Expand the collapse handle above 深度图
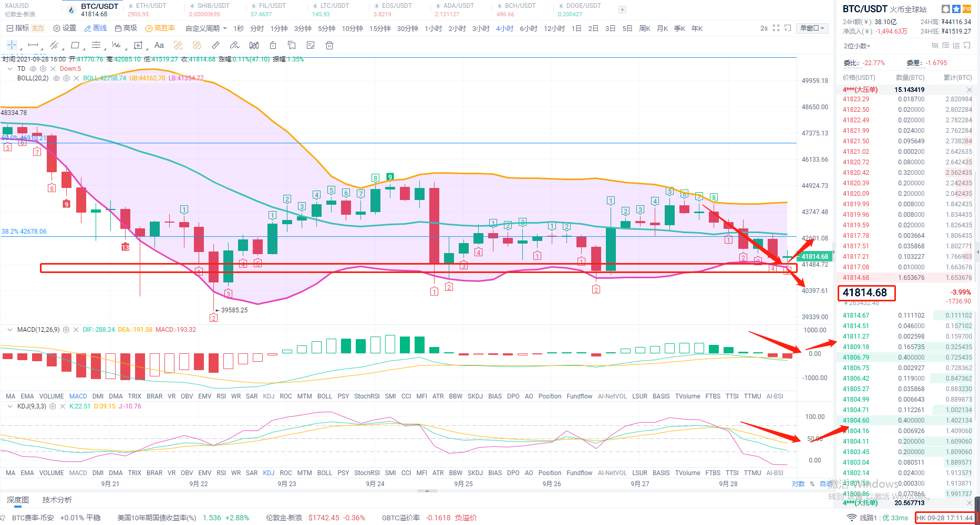Viewport: 980px width, 525px height. [427, 491]
